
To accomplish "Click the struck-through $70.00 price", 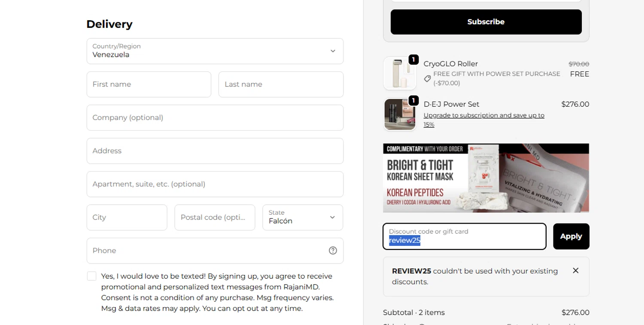I will (579, 64).
